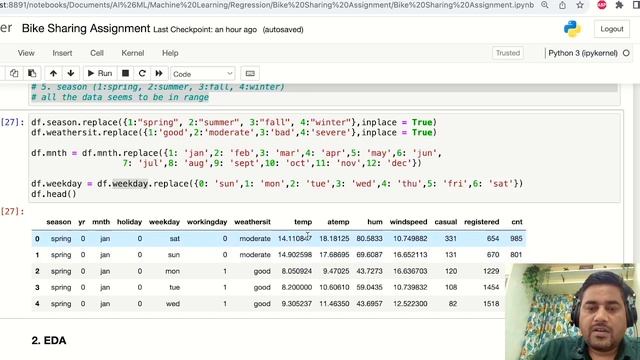640x360 pixels.
Task: Click the df.head() line in the code cell
Action: coord(53,194)
